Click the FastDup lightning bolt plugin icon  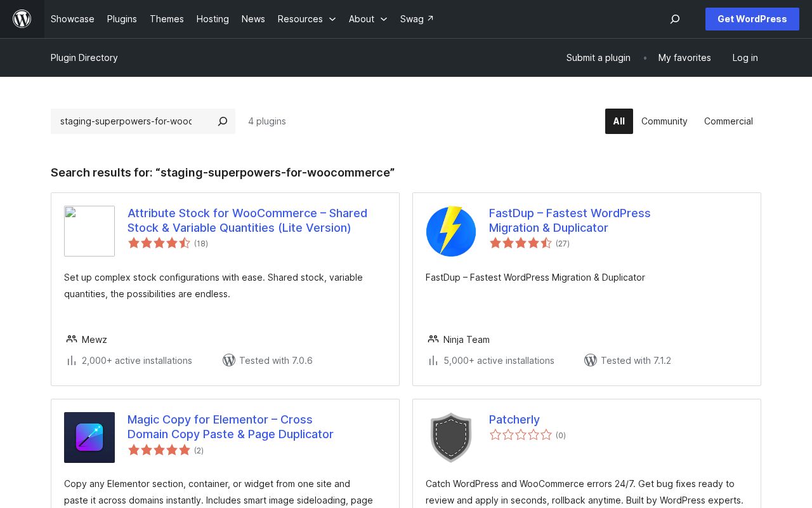coord(451,231)
